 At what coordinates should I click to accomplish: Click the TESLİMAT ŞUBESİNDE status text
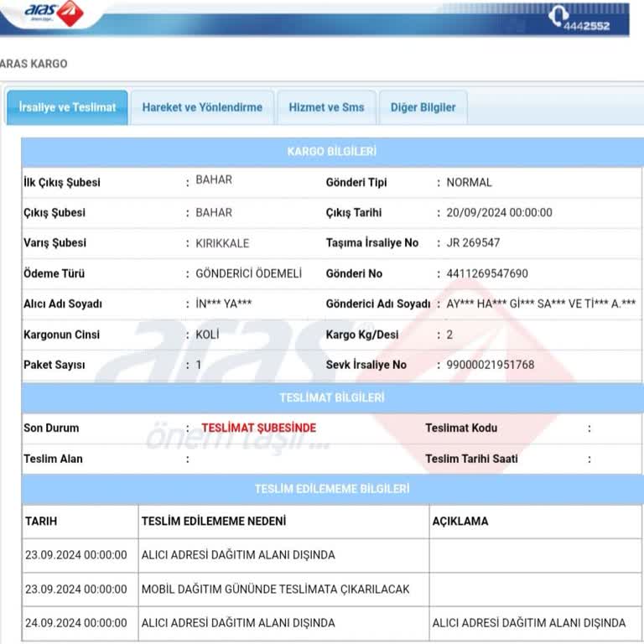coord(259,428)
